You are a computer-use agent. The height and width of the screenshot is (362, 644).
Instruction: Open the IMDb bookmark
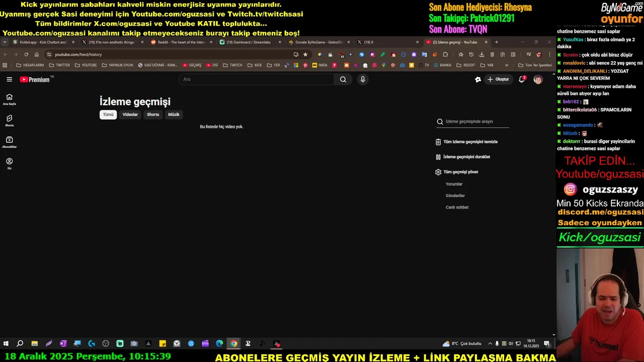(x=319, y=65)
